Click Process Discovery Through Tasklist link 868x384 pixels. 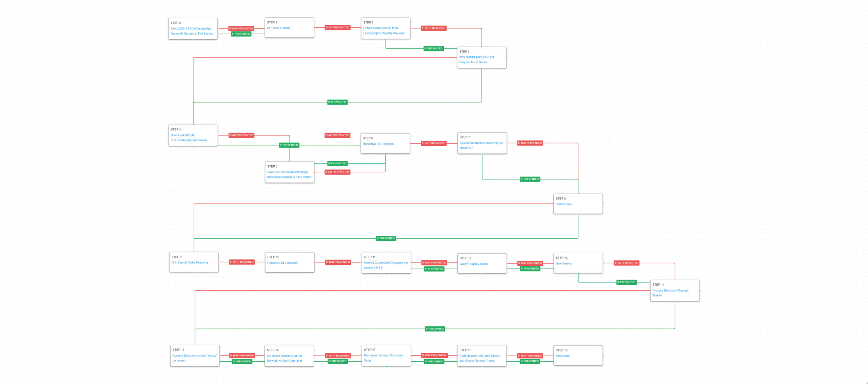tap(670, 291)
